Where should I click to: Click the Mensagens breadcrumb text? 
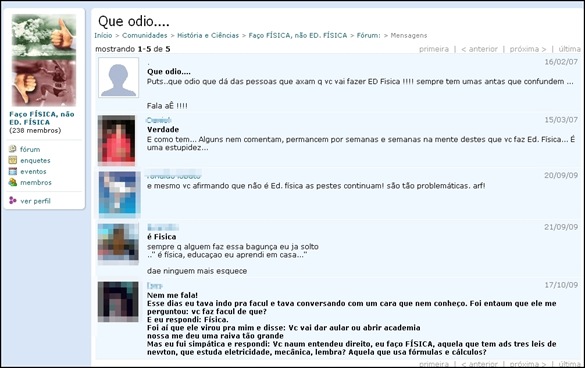409,35
